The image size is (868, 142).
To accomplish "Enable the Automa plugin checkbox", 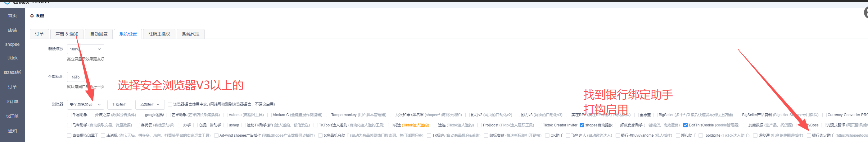I will tap(226, 115).
